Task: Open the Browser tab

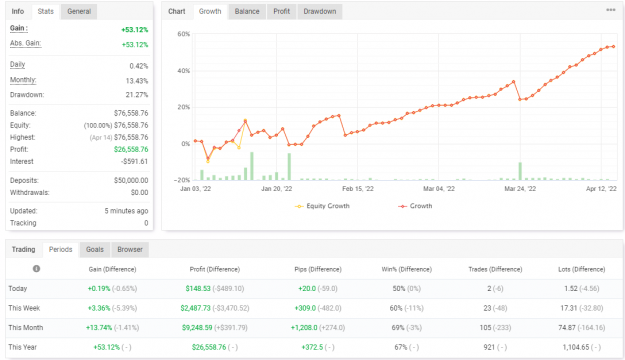Action: coord(130,250)
